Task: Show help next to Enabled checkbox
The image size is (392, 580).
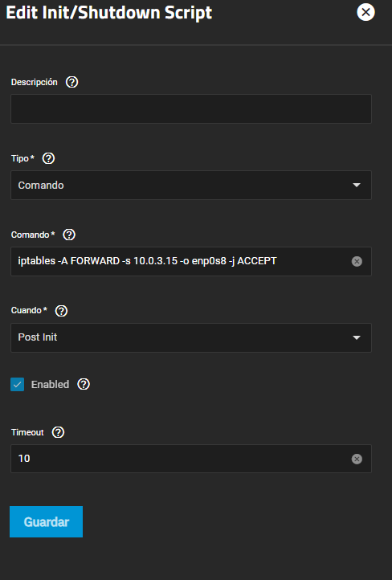Action: click(x=84, y=384)
